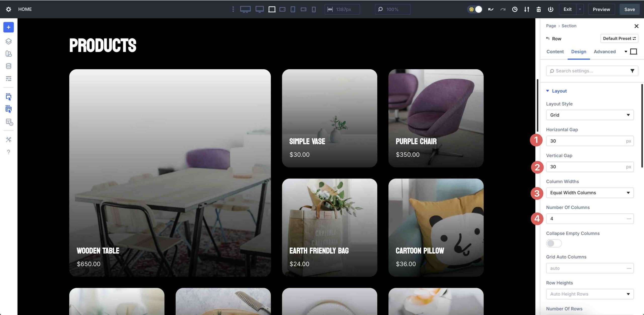Adjust the Number Of Columns slider
Screen dimensions: 644x315
tap(590, 218)
